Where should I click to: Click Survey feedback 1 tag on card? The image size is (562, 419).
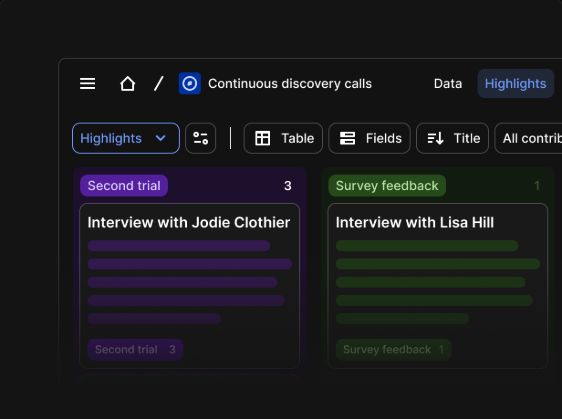[393, 349]
